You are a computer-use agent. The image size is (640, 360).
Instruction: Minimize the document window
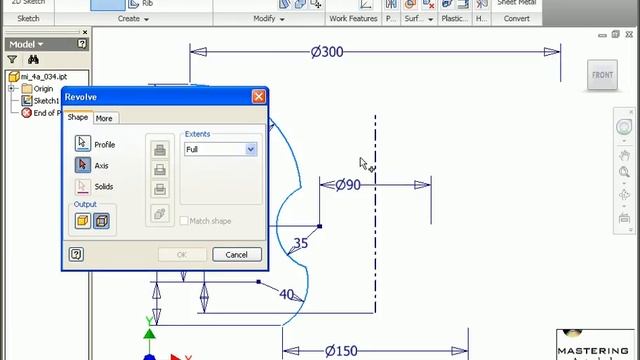click(602, 36)
